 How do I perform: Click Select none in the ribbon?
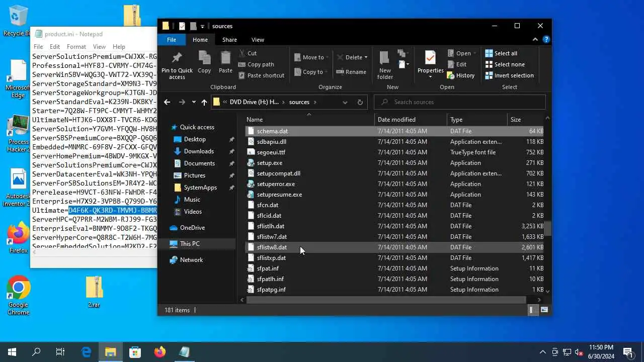(x=505, y=64)
